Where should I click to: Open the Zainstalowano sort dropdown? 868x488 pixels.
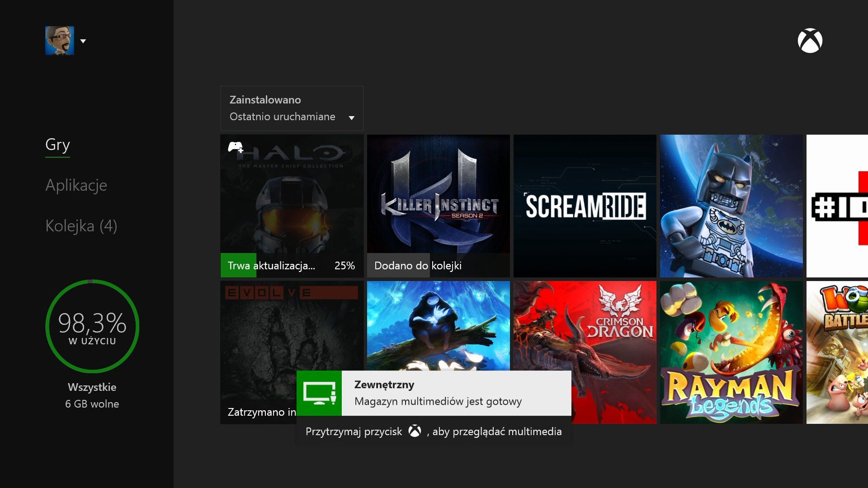click(292, 108)
